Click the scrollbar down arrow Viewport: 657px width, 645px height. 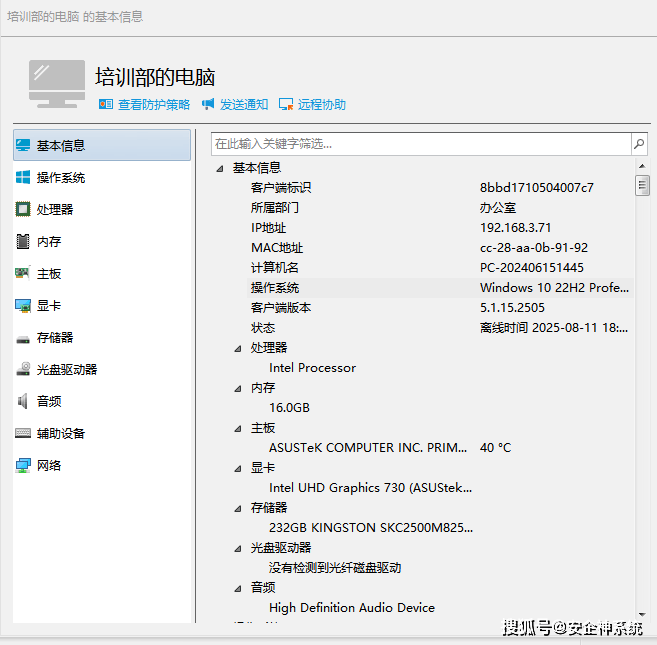642,615
